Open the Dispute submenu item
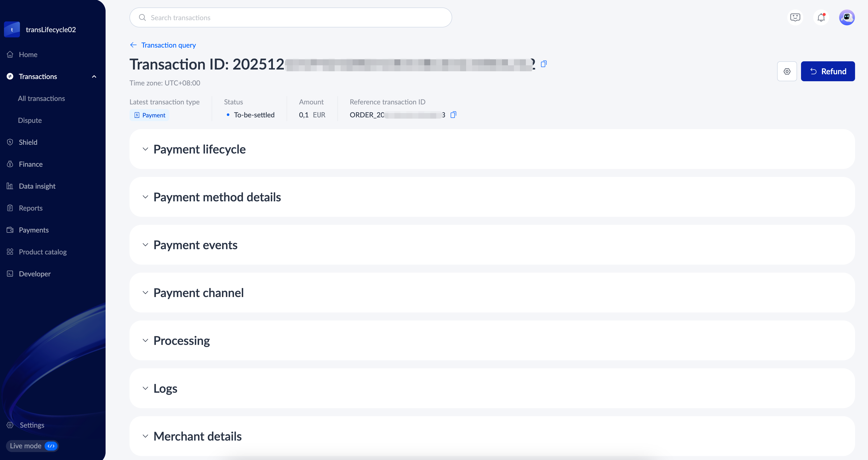The height and width of the screenshot is (460, 868). pos(30,120)
